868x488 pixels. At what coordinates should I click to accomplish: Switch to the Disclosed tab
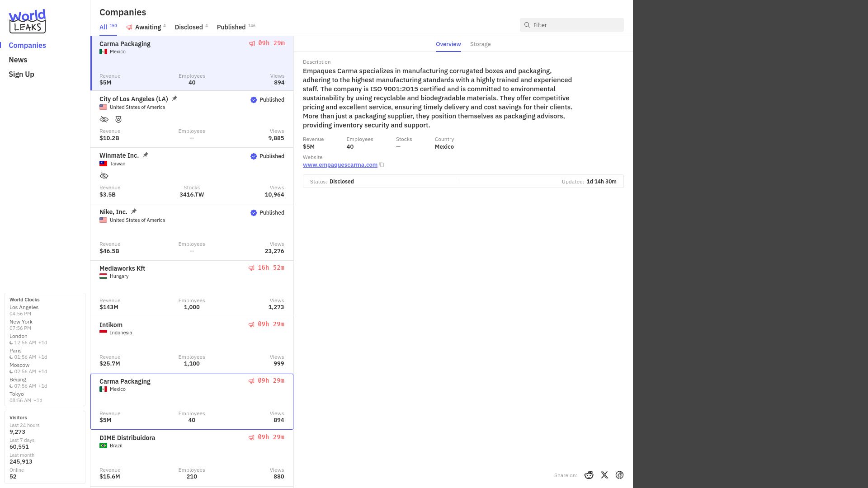[191, 27]
